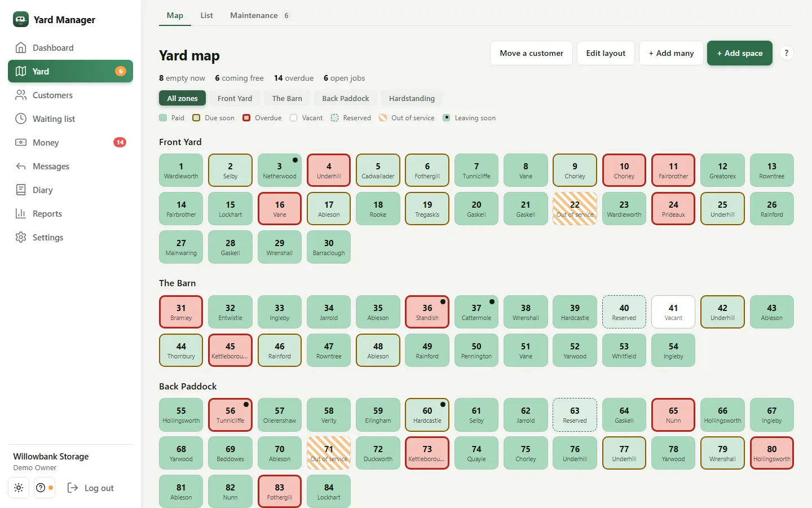Image resolution: width=812 pixels, height=508 pixels.
Task: Click the Overdue legend color swatch
Action: 246,118
